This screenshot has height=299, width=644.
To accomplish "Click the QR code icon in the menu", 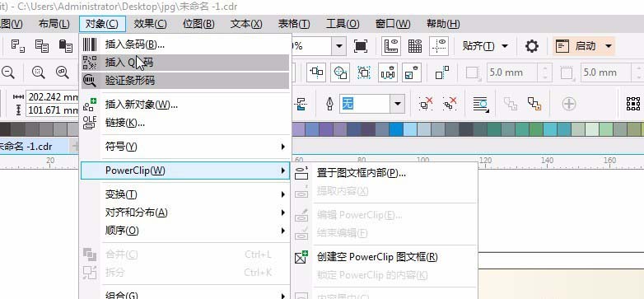I will [90, 63].
